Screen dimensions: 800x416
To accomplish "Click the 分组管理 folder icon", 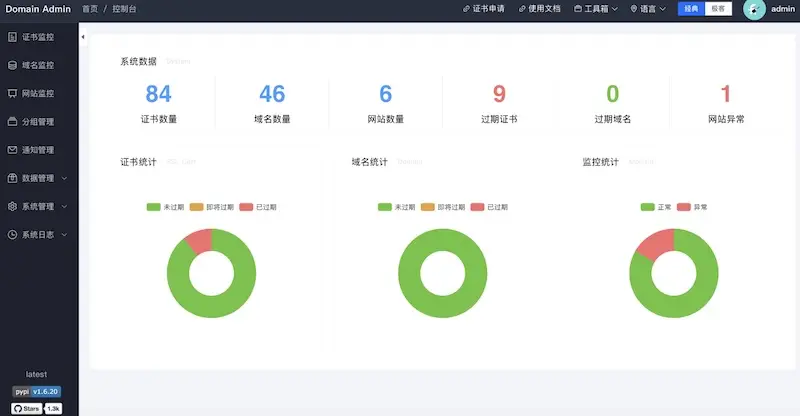I will pyautogui.click(x=12, y=121).
